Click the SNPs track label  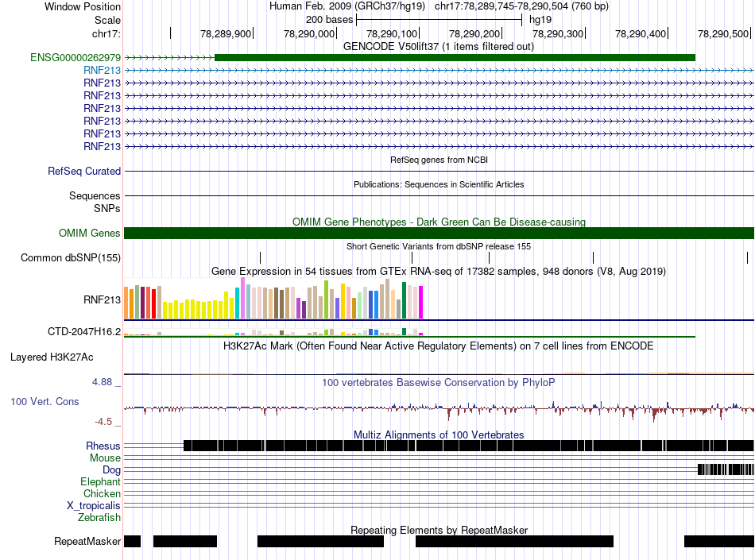107,208
